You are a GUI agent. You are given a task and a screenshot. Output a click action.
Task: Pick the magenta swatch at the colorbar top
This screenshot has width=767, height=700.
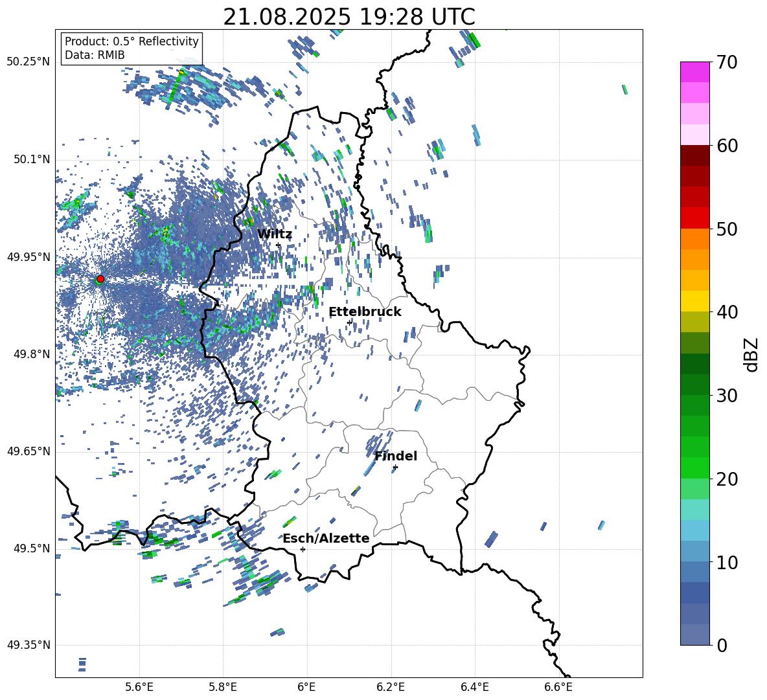[x=695, y=72]
